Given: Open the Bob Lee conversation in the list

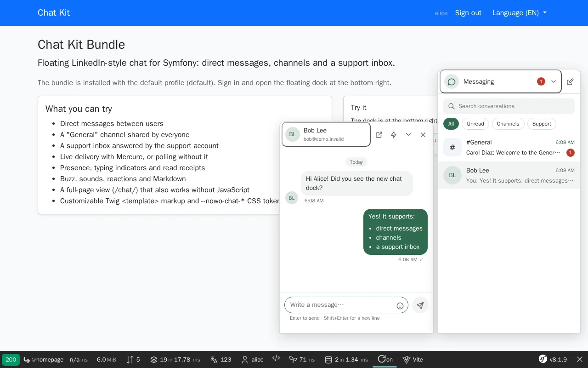Looking at the screenshot, I should [509, 175].
